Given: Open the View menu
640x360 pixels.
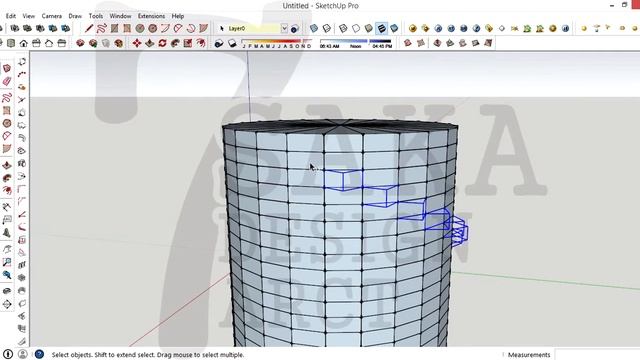Looking at the screenshot, I should pyautogui.click(x=29, y=16).
